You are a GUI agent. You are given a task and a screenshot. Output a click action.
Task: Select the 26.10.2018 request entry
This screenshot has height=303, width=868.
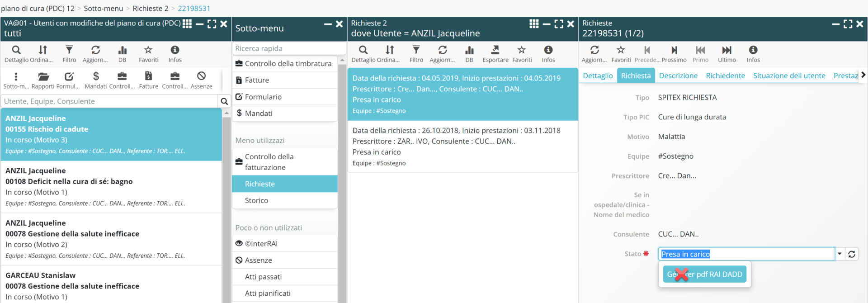(462, 147)
